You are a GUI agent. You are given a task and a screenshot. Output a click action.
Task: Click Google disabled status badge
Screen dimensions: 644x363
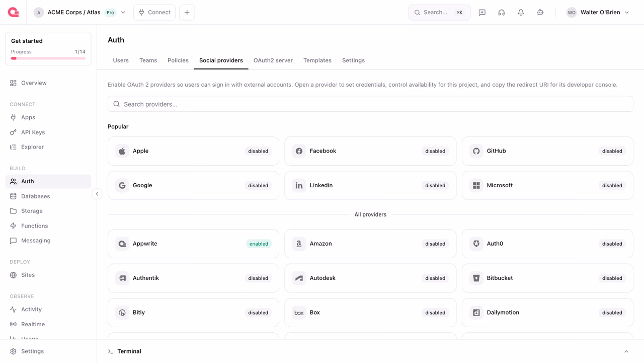pos(258,185)
